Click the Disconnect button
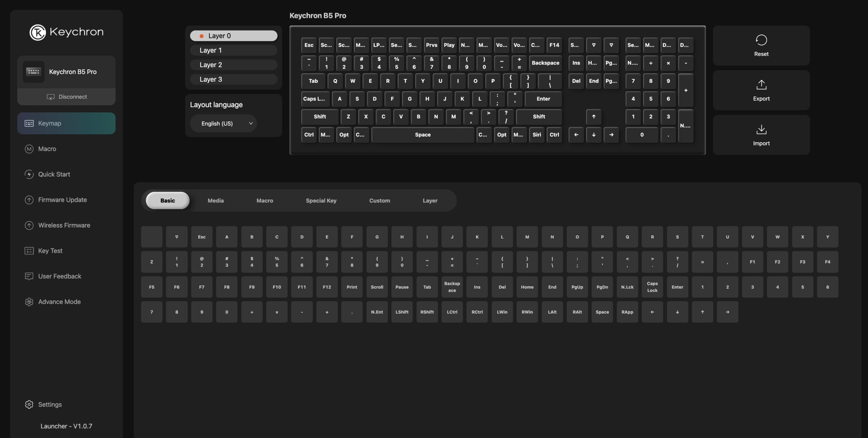This screenshot has height=438, width=868. (x=66, y=97)
